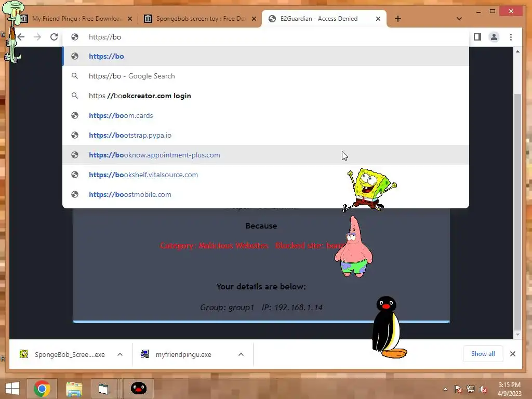Switch to Spongebob screen toy tab
Screen dimensions: 532x399
(x=200, y=19)
